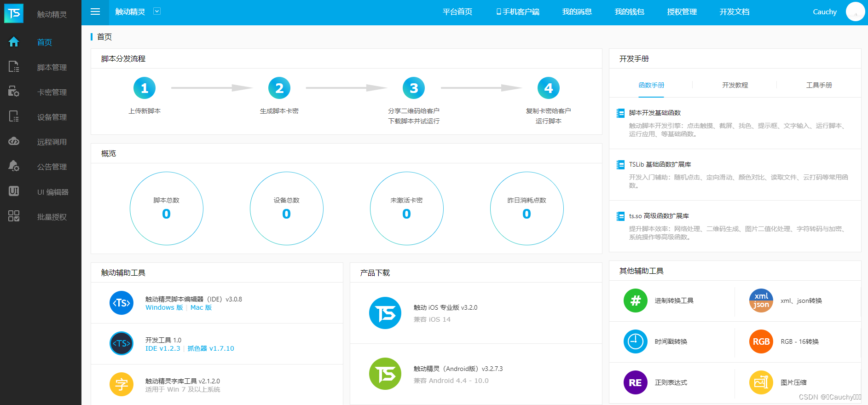
Task: Open the green # 进制转换工具 icon
Action: [x=636, y=301]
